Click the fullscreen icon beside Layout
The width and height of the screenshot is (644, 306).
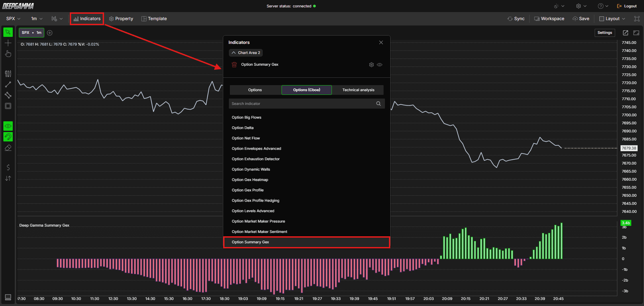(637, 19)
